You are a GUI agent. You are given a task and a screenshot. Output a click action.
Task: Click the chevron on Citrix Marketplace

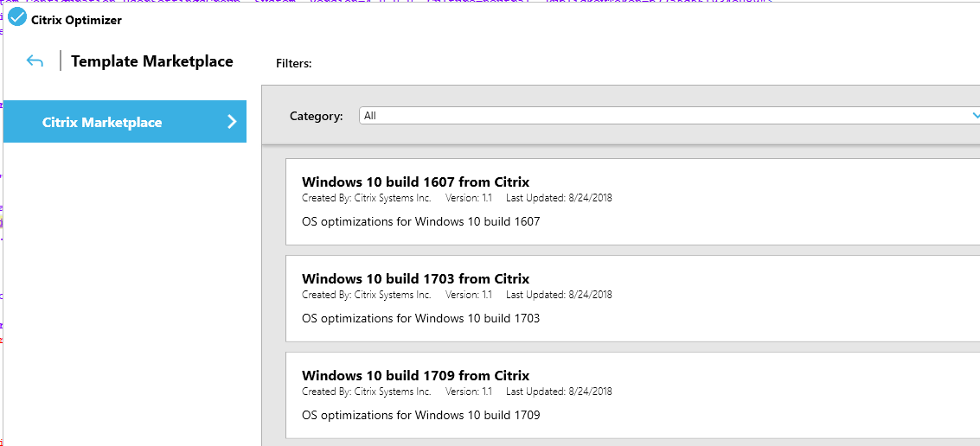pyautogui.click(x=231, y=122)
